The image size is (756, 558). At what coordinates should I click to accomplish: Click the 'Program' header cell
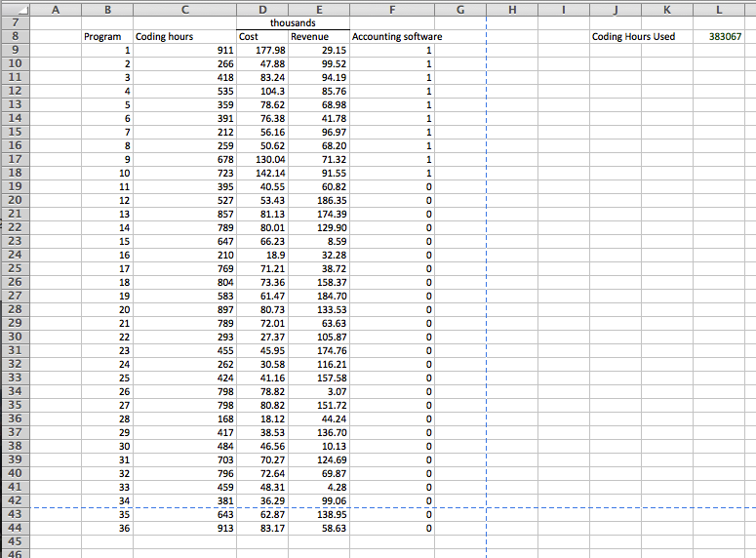point(107,37)
